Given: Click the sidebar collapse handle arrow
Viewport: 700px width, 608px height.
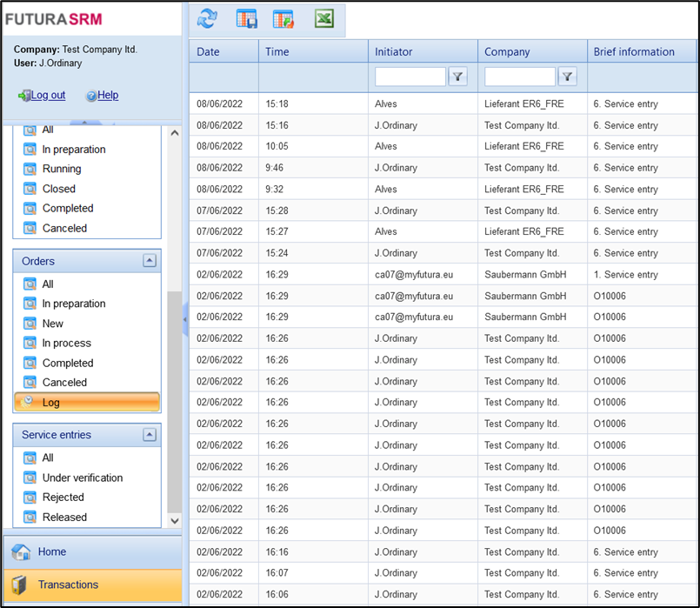Looking at the screenshot, I should pos(185,320).
